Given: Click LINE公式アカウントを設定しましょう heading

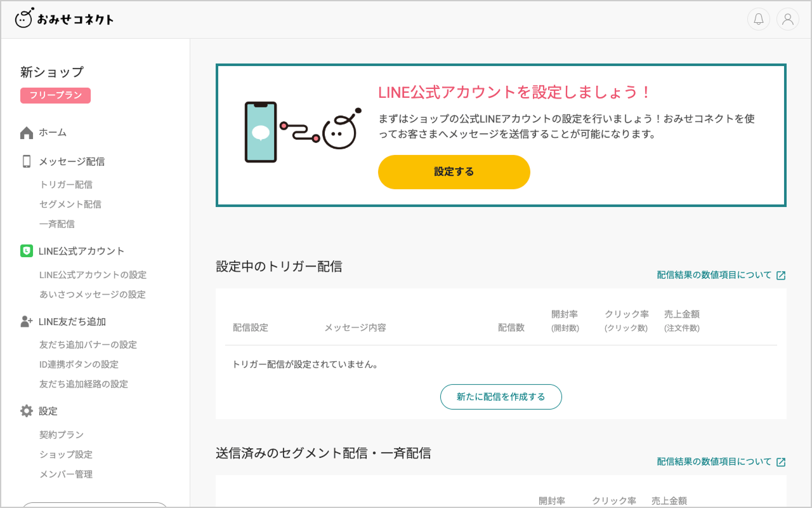Looking at the screenshot, I should coord(515,92).
